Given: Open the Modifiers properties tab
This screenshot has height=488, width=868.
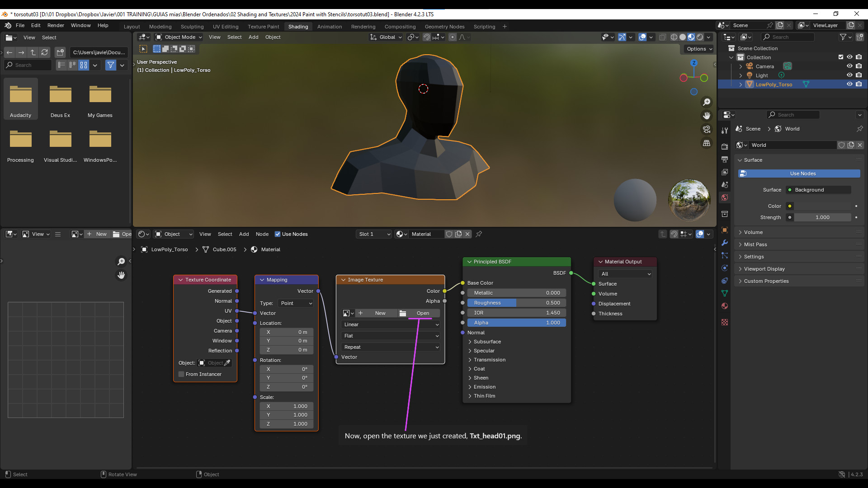Looking at the screenshot, I should (725, 242).
